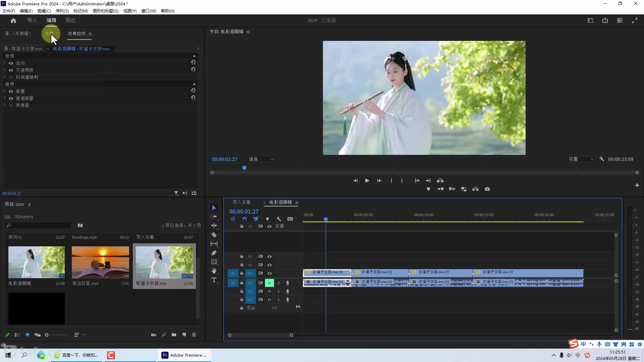
Task: Click the Project panel trash icon
Action: [194, 335]
